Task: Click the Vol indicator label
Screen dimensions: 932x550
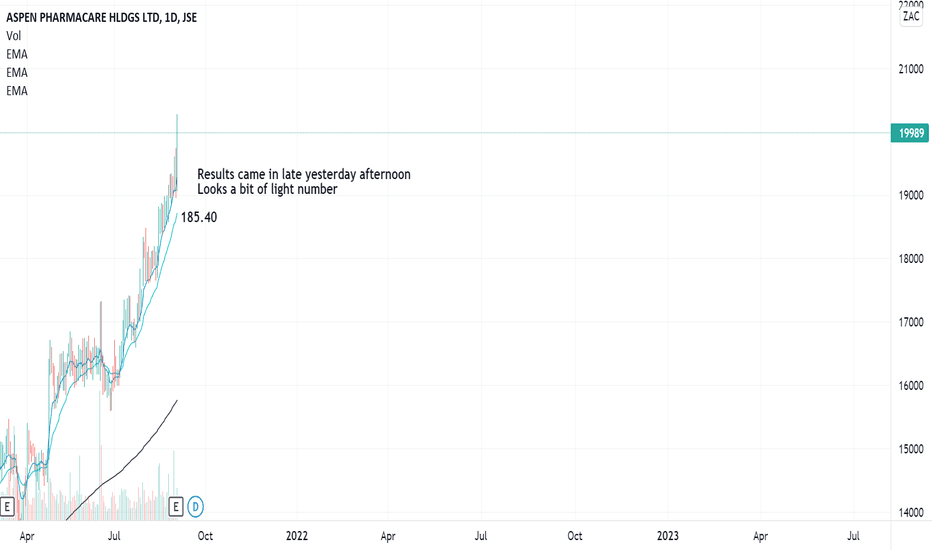Action: coord(14,36)
